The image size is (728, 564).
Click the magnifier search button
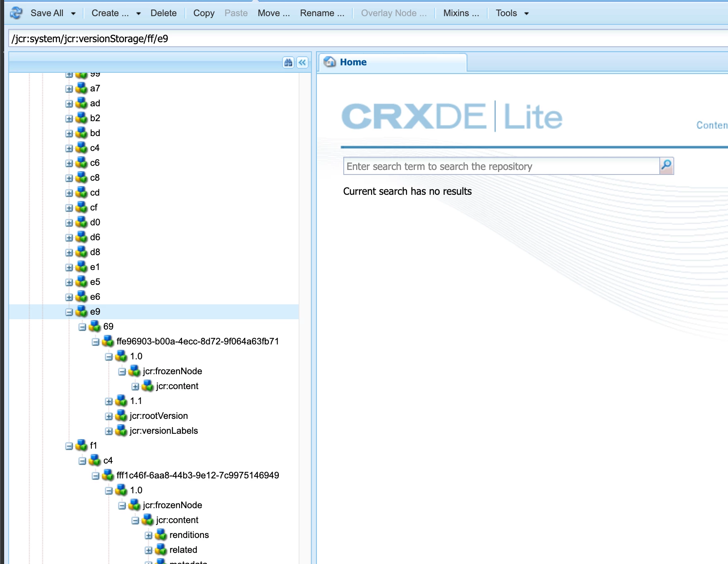pyautogui.click(x=666, y=166)
